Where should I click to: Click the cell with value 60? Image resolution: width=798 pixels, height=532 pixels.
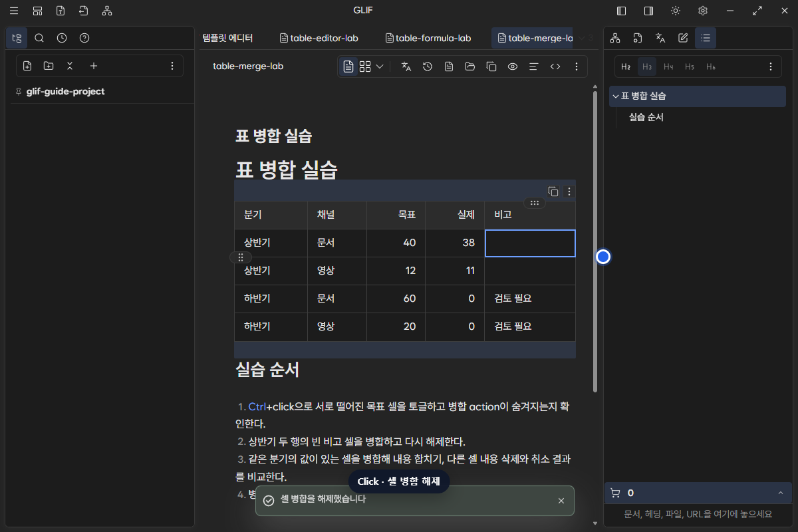click(396, 299)
